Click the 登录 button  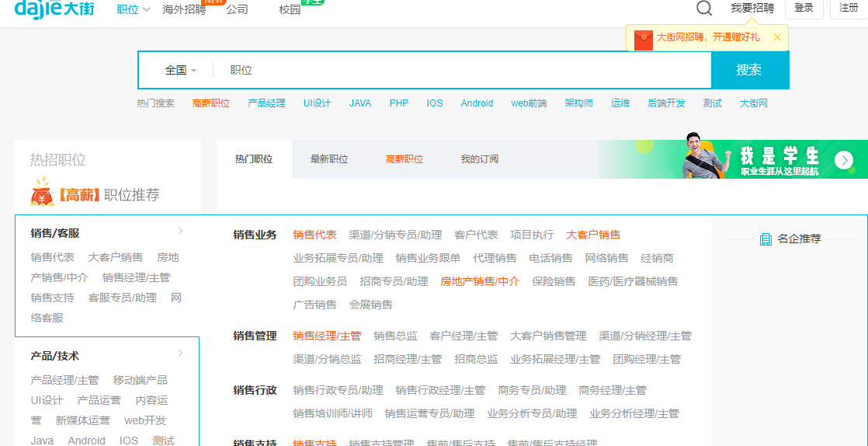point(804,8)
